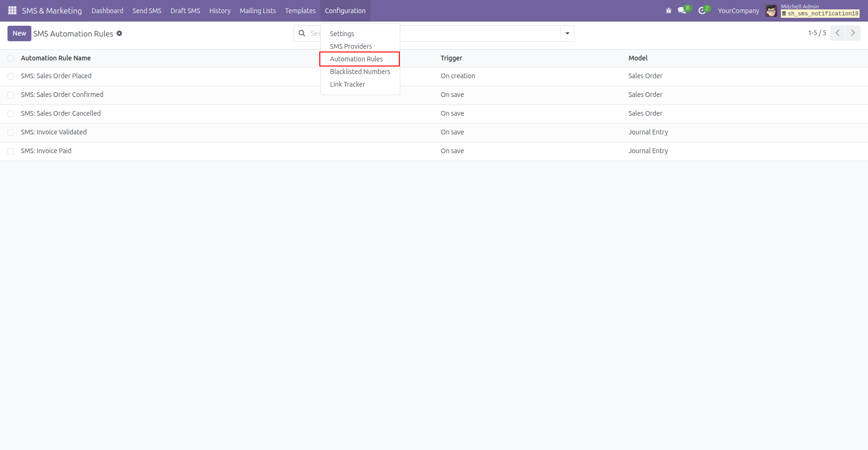The height and width of the screenshot is (450, 868).
Task: Tick the Invoice Paid row checkbox
Action: point(11,151)
